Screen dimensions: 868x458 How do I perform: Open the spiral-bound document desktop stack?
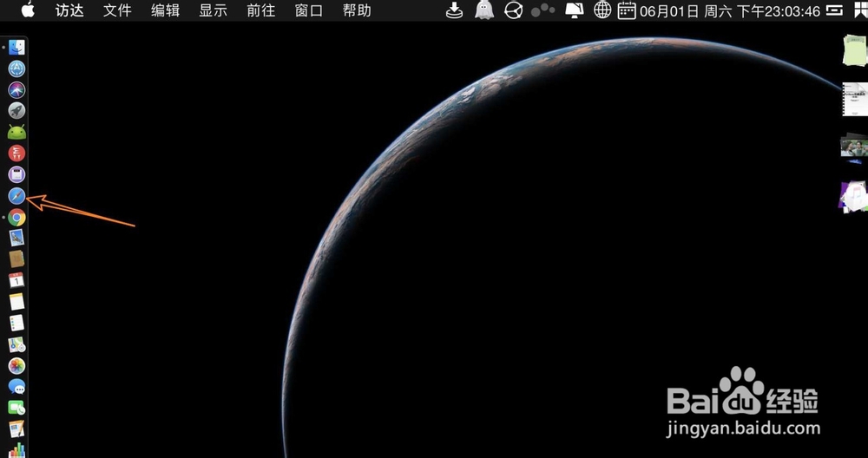coord(855,100)
